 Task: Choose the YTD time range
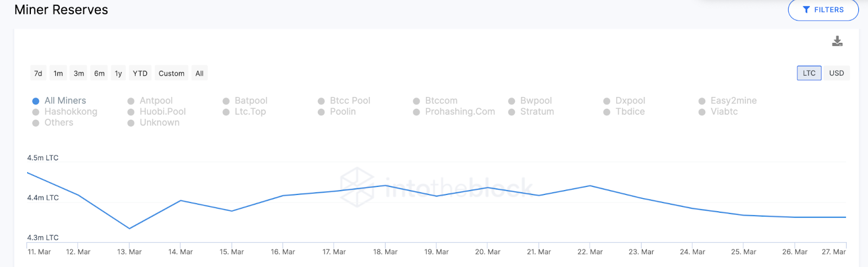tap(140, 73)
